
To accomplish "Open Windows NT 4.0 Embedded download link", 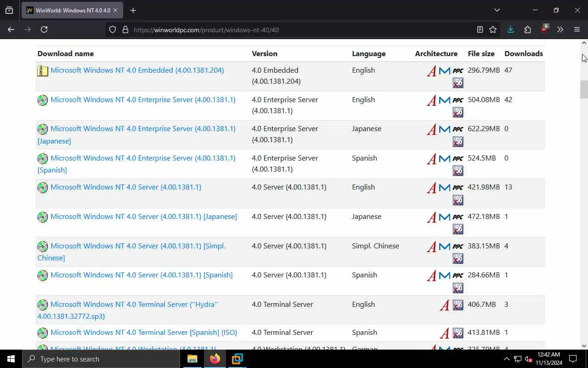I will [137, 70].
